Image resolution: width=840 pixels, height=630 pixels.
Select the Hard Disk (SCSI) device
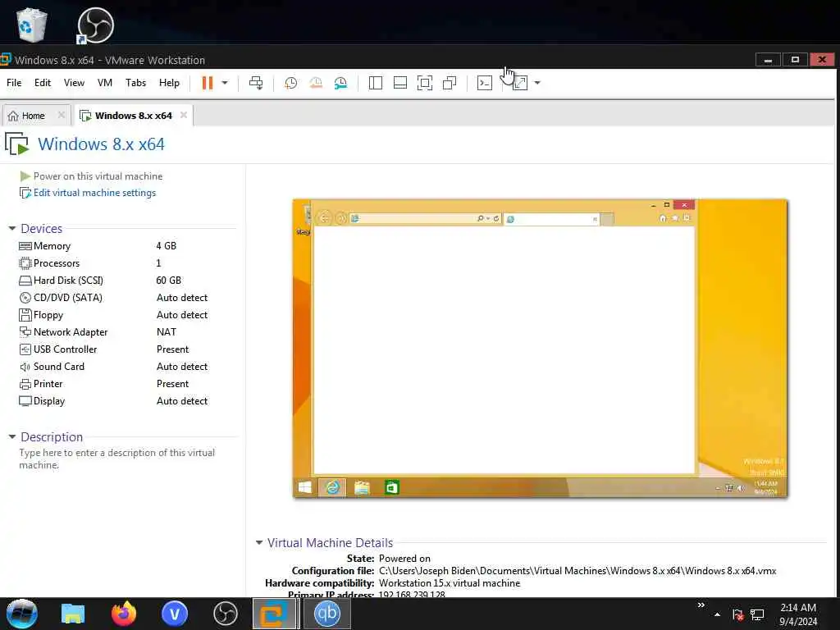(115, 281)
